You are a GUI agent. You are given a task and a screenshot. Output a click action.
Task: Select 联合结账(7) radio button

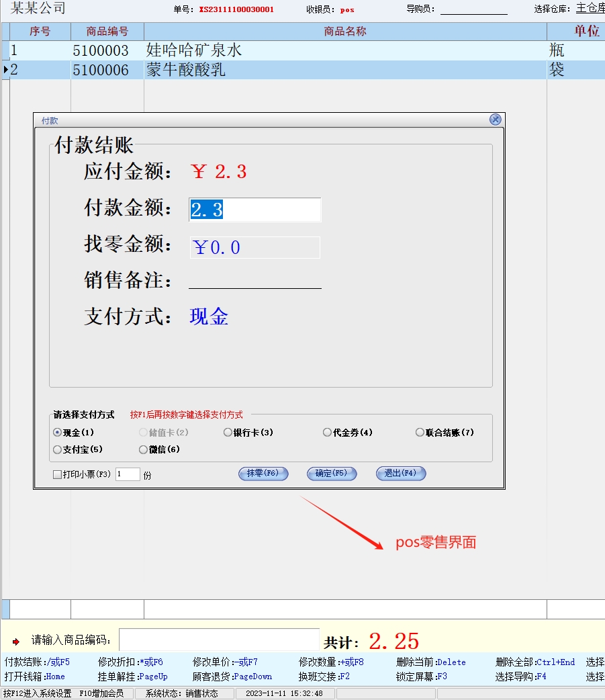420,433
